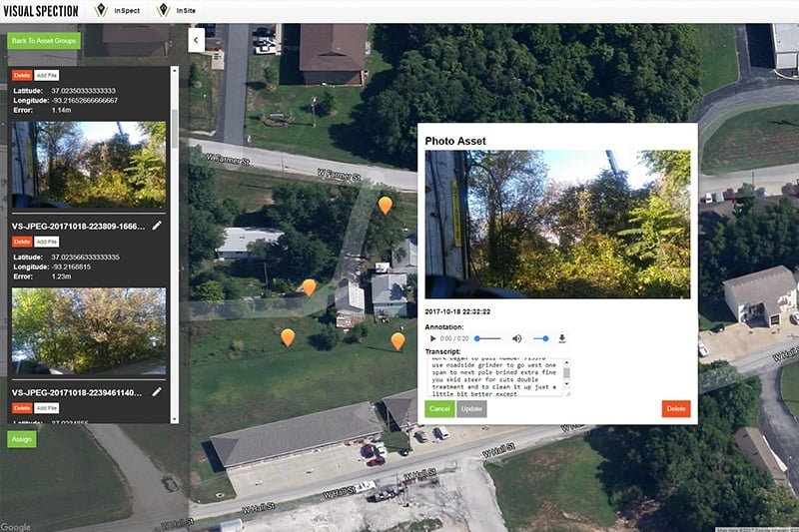Click Back To Asset Groups button
The height and width of the screenshot is (532, 799).
(x=44, y=41)
